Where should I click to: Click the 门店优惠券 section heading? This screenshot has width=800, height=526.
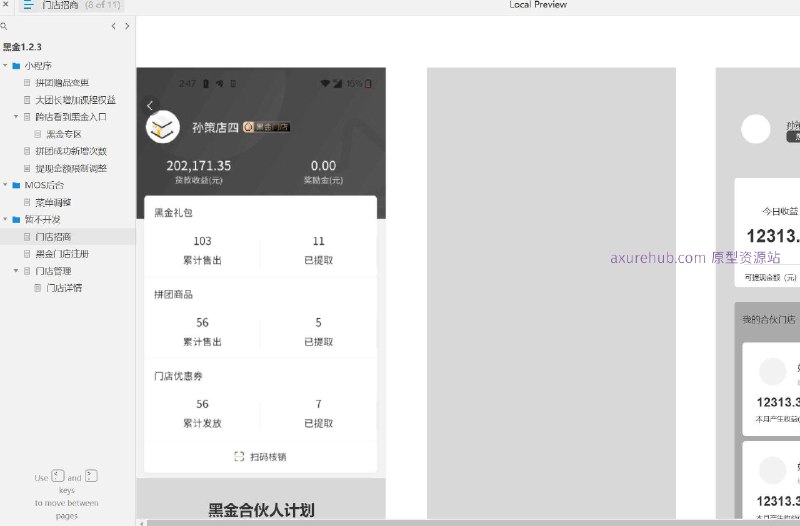click(178, 376)
